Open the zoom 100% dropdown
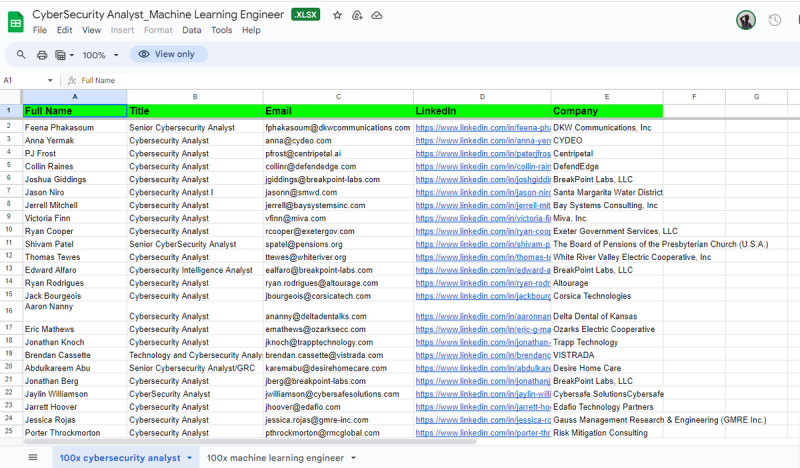Screen dimensions: 800x468 101,55
